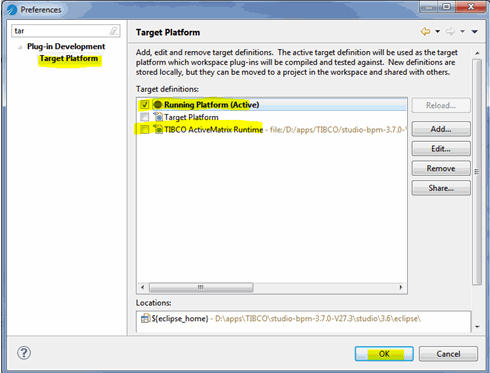Click the Share... button
The image size is (490, 373).
click(441, 188)
